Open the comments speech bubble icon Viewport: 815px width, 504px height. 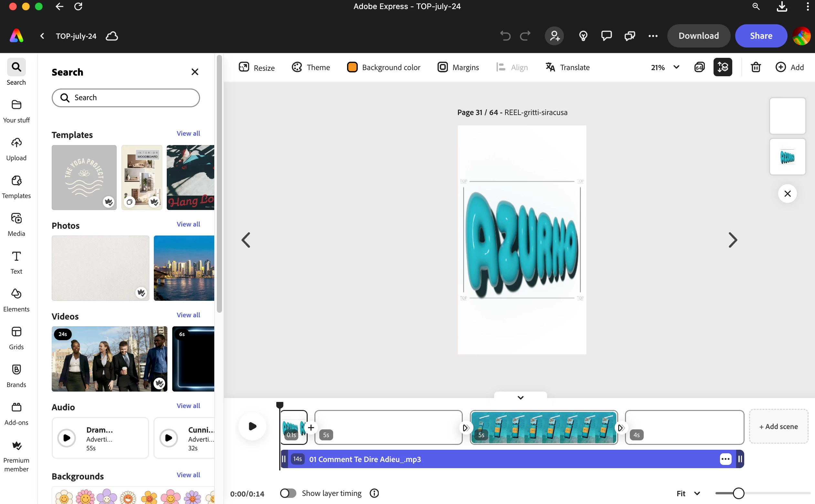click(606, 36)
